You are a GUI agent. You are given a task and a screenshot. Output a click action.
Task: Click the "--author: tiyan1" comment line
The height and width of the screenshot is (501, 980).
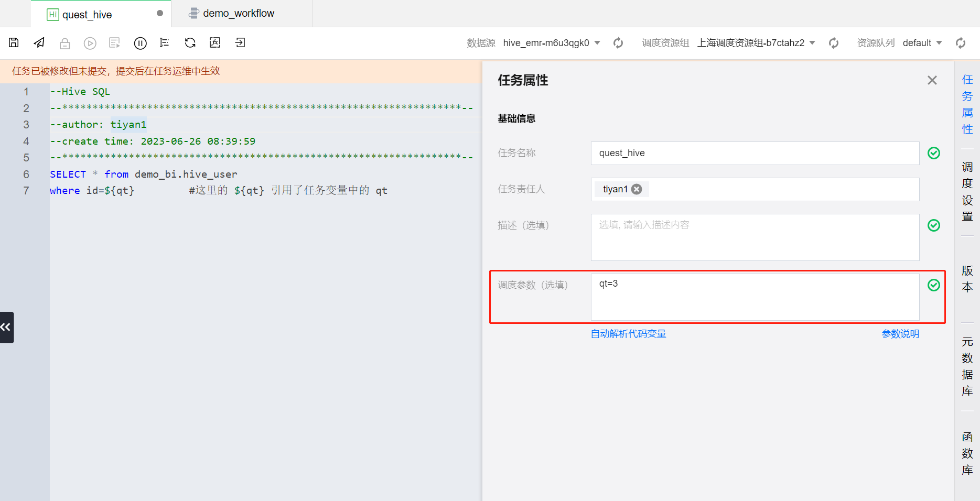pos(99,125)
